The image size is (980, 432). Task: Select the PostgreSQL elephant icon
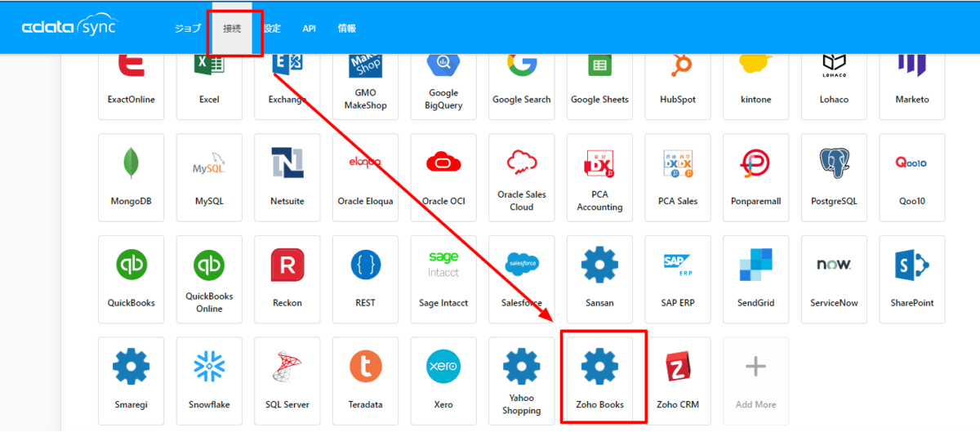pyautogui.click(x=834, y=164)
